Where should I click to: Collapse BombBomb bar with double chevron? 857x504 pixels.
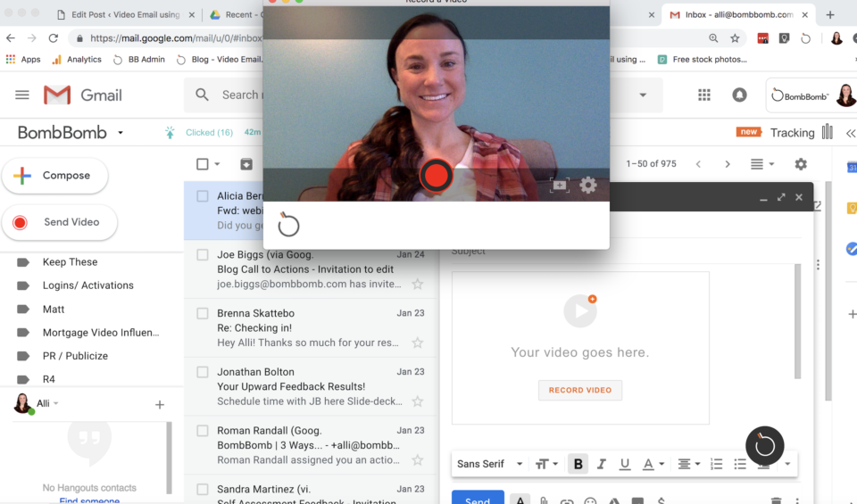851,133
